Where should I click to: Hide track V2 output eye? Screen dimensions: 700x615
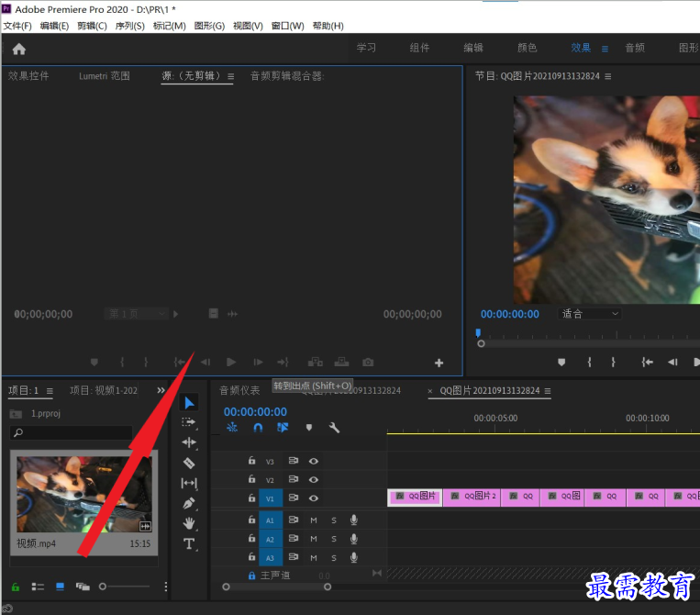[314, 480]
